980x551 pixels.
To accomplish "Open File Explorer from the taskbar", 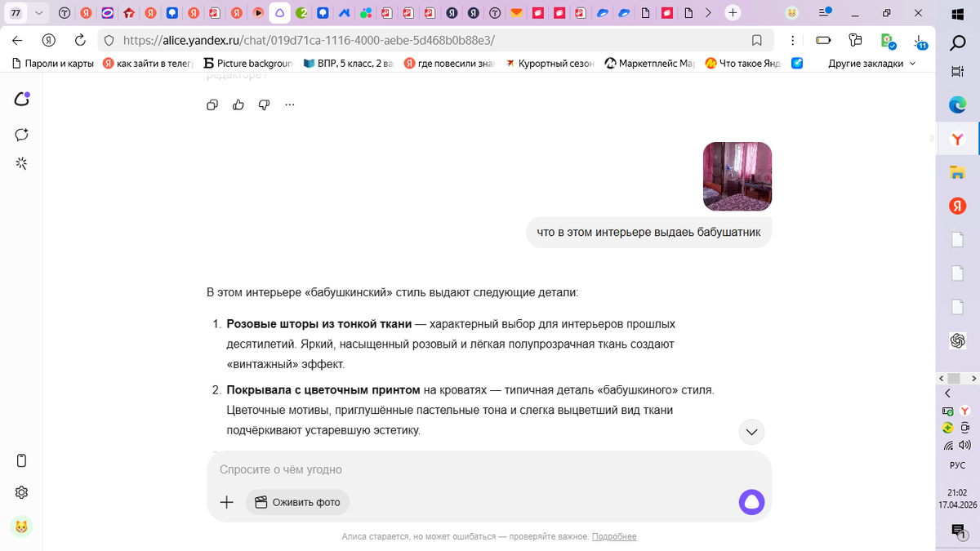I will [x=957, y=172].
